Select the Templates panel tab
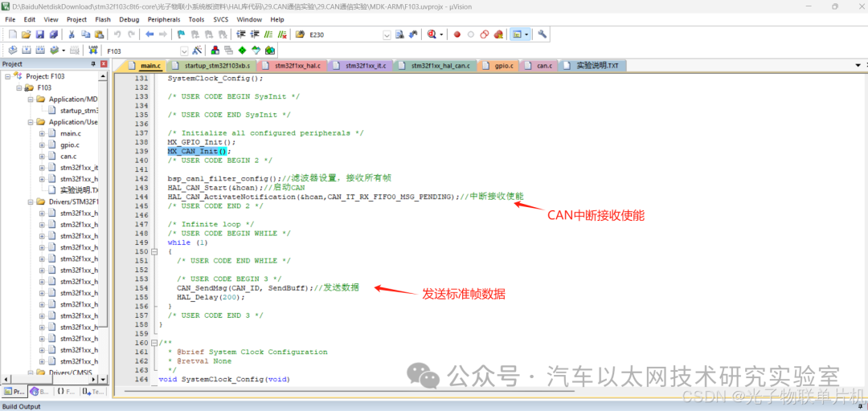 coord(92,391)
